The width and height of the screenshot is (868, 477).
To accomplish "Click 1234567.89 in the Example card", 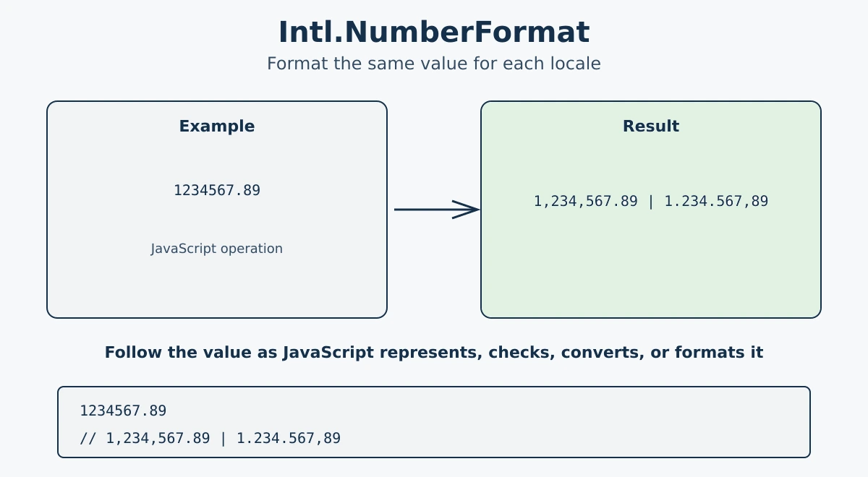I will point(217,190).
